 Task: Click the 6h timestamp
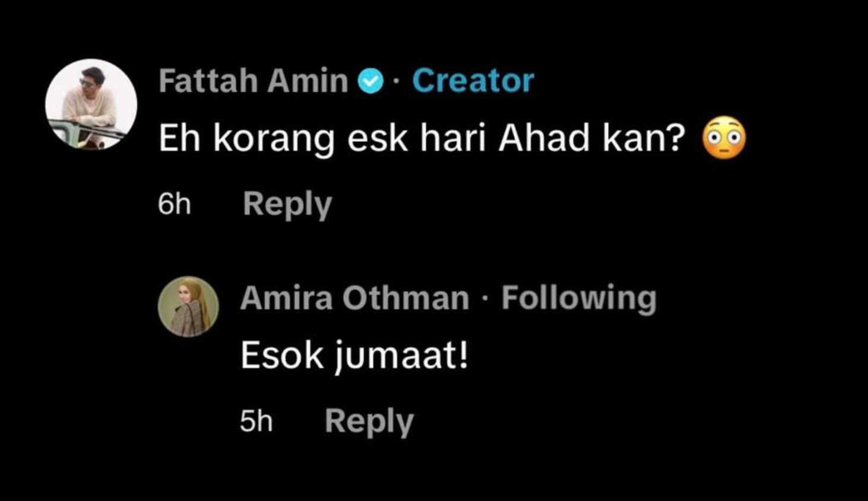[x=175, y=204]
